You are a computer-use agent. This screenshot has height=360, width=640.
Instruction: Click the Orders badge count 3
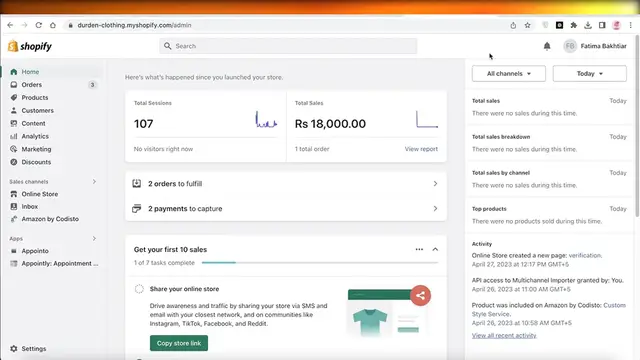point(92,85)
